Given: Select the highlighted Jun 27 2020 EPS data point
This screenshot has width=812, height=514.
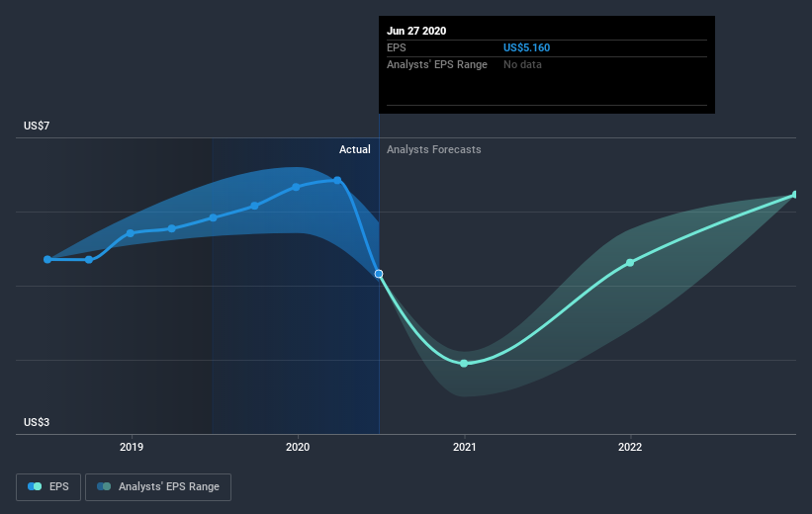Looking at the screenshot, I should point(379,274).
